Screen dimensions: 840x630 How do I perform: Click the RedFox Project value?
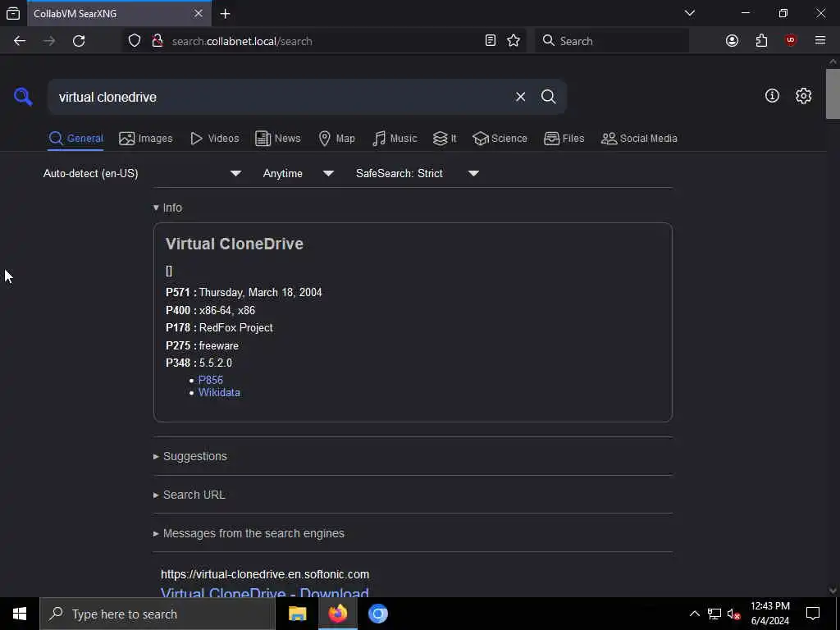[x=235, y=328]
